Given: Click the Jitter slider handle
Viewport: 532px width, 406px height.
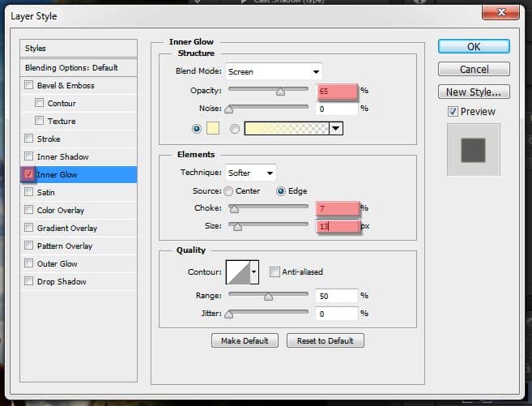Looking at the screenshot, I should tap(229, 314).
